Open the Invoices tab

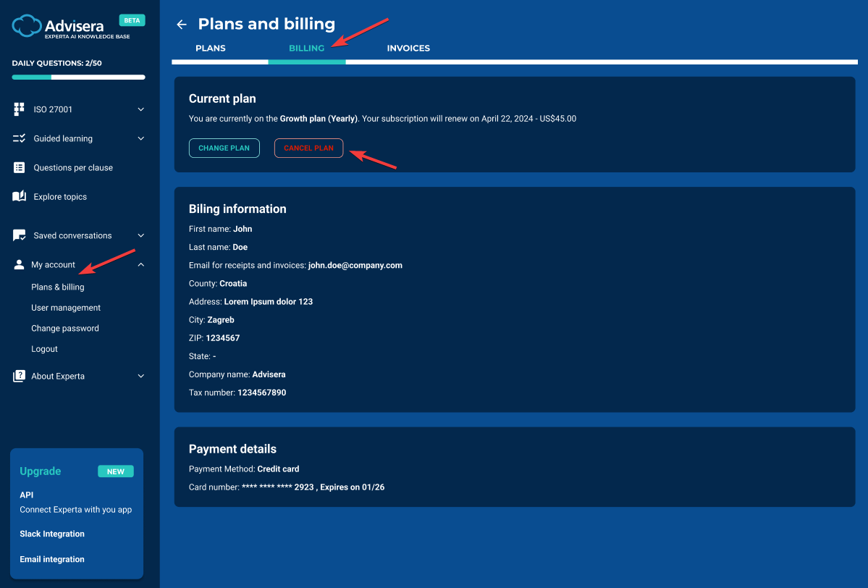point(408,49)
